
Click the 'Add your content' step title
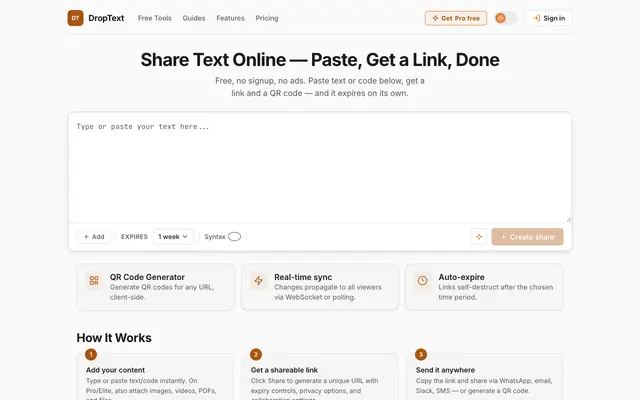coord(115,370)
